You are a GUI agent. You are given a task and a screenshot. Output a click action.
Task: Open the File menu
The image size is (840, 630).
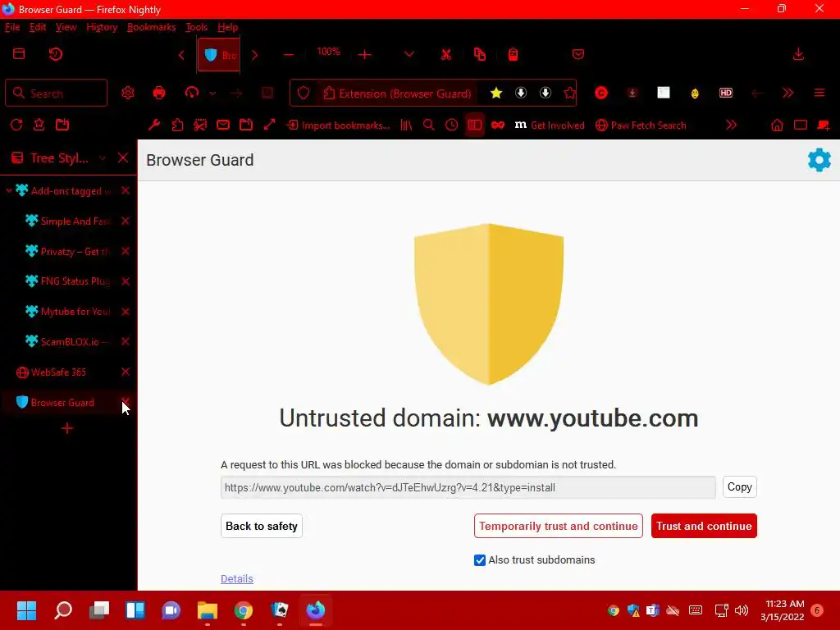pyautogui.click(x=12, y=27)
